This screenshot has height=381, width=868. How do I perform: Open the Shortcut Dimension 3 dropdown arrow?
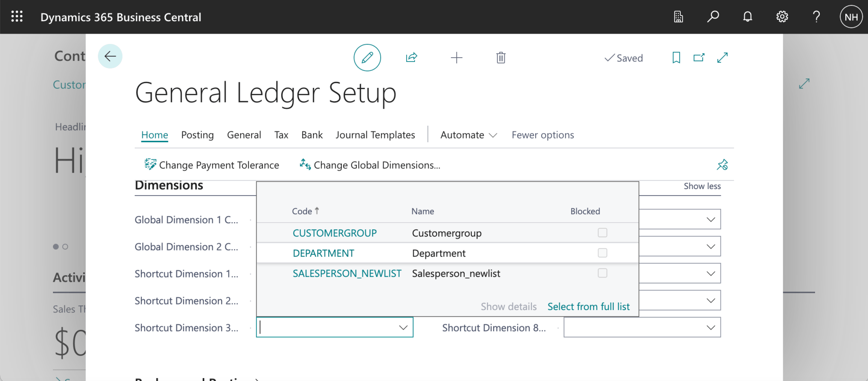point(403,328)
